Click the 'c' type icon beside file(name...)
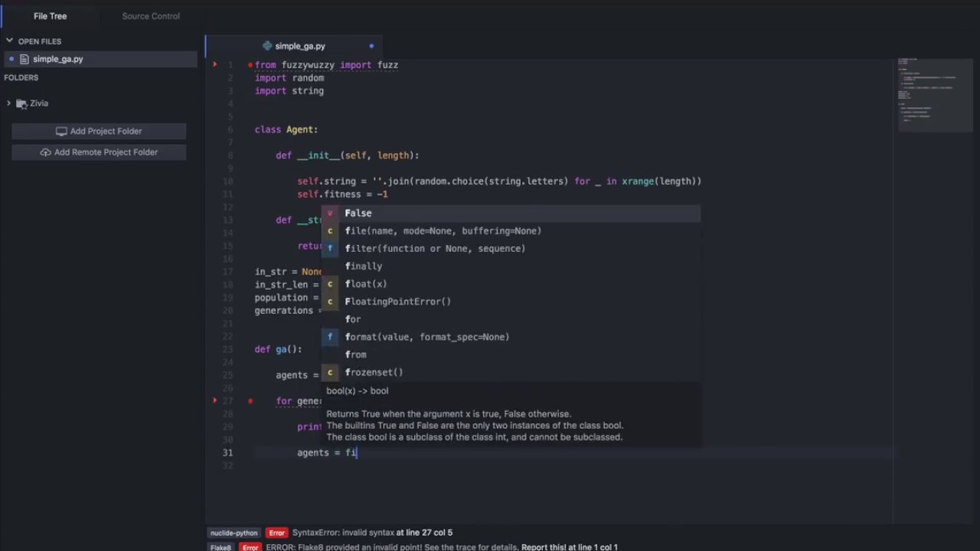 click(x=330, y=231)
